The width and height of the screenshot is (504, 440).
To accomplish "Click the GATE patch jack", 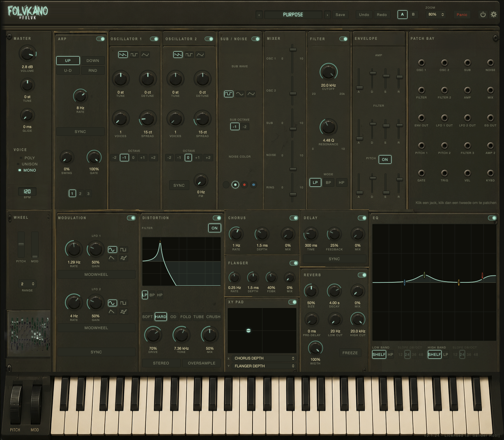I will click(x=421, y=173).
